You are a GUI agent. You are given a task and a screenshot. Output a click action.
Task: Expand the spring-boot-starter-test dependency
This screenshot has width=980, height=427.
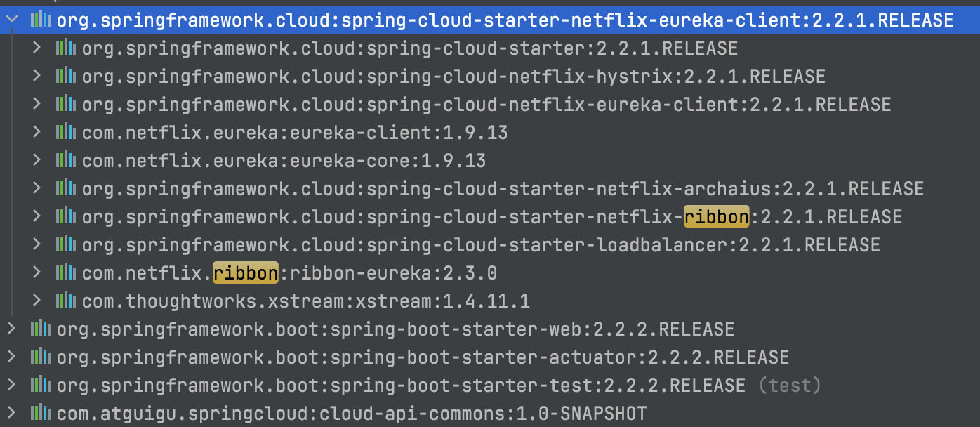(x=11, y=385)
